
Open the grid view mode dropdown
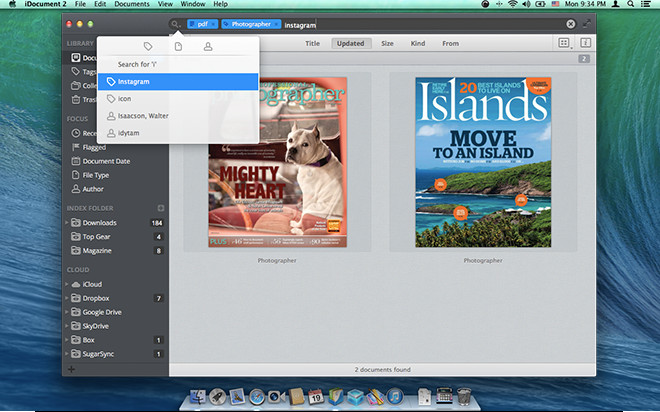point(564,43)
